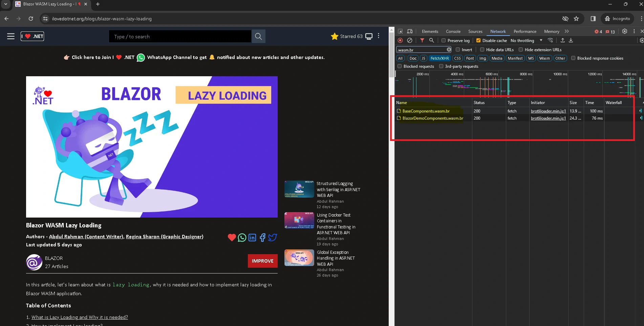The image size is (644, 326).
Task: Click the Type to search field
Action: [180, 36]
